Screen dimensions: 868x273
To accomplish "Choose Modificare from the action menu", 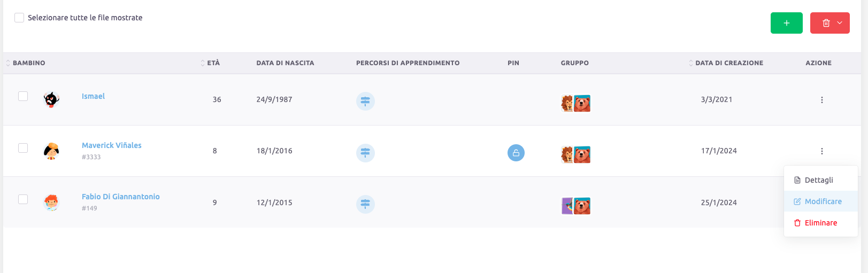I will click(823, 201).
